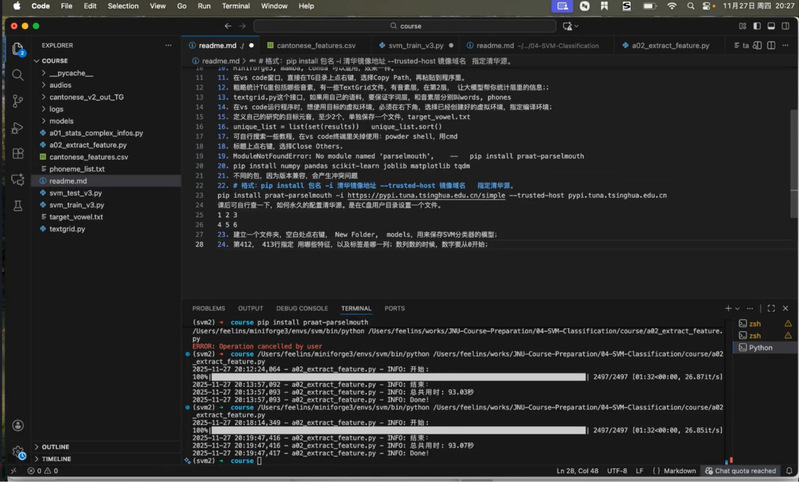
Task: Switch to the PROBLEMS panel tab
Action: (x=208, y=308)
